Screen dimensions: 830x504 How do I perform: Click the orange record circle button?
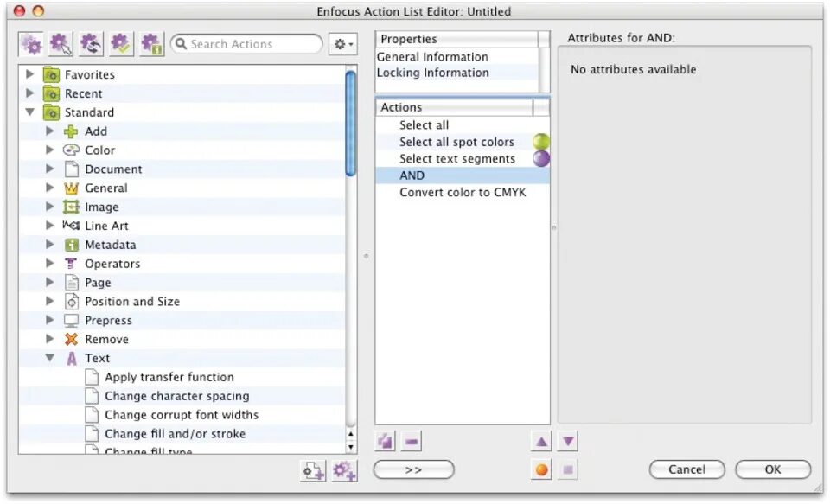click(x=541, y=469)
